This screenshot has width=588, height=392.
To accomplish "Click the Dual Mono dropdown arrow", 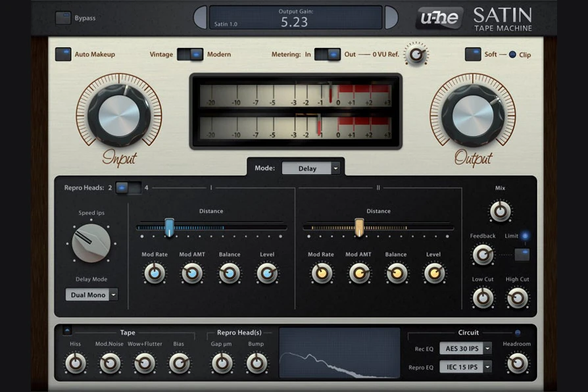I will tap(114, 295).
